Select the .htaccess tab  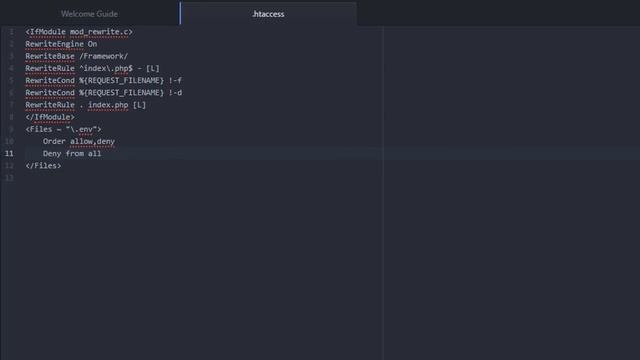click(268, 14)
